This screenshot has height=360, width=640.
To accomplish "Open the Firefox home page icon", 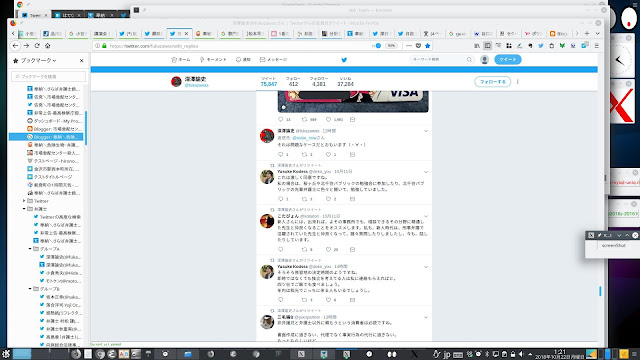I will pyautogui.click(x=48, y=46).
